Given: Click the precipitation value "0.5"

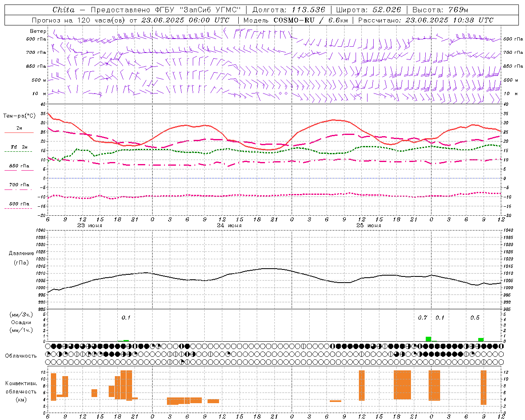Looking at the screenshot, I should click(475, 318).
